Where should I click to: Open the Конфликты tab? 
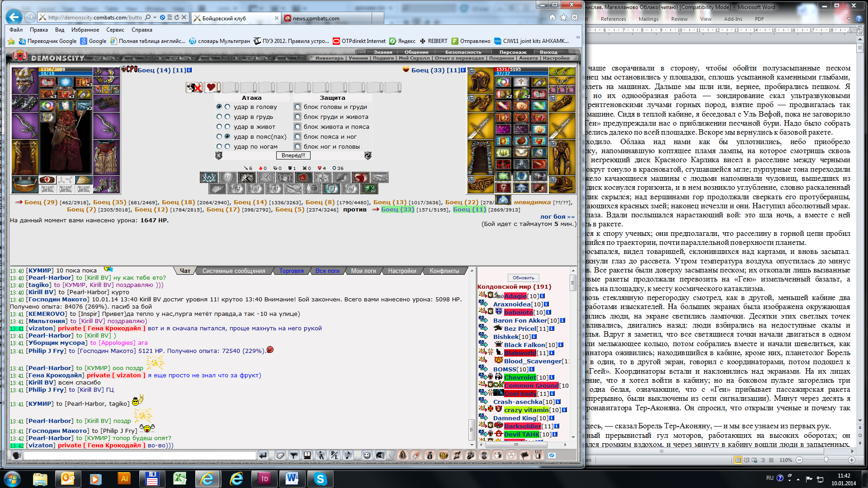pyautogui.click(x=444, y=271)
